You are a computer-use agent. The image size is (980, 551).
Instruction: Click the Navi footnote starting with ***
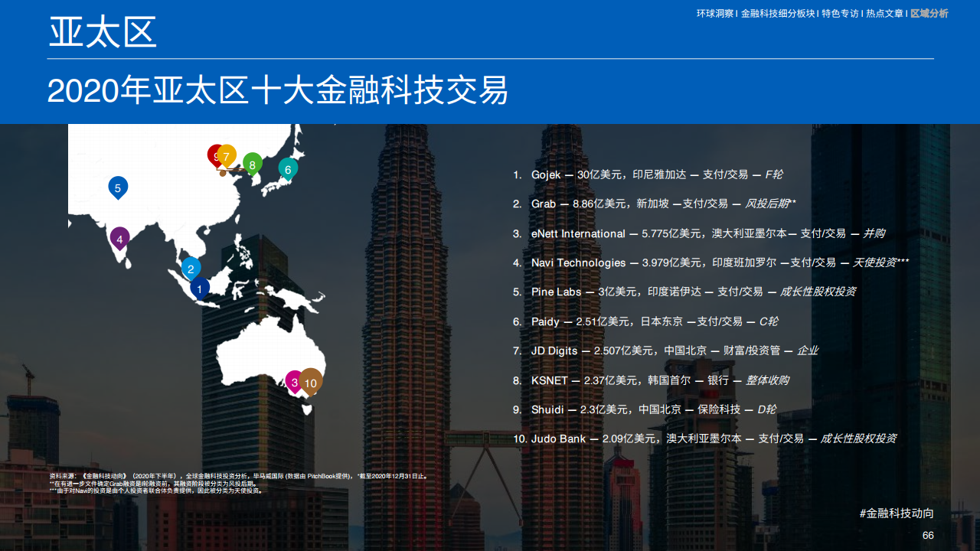tap(156, 491)
